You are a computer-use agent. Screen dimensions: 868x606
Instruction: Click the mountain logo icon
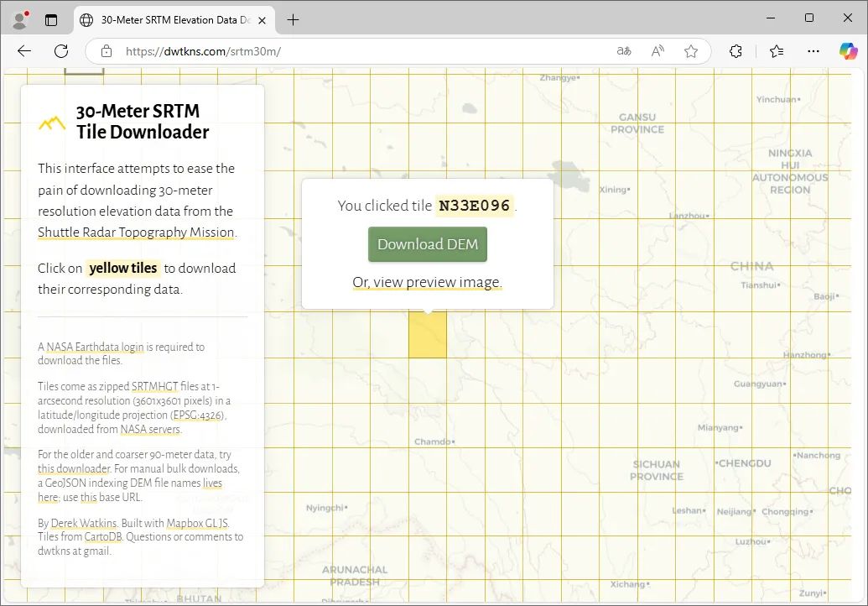pos(52,121)
